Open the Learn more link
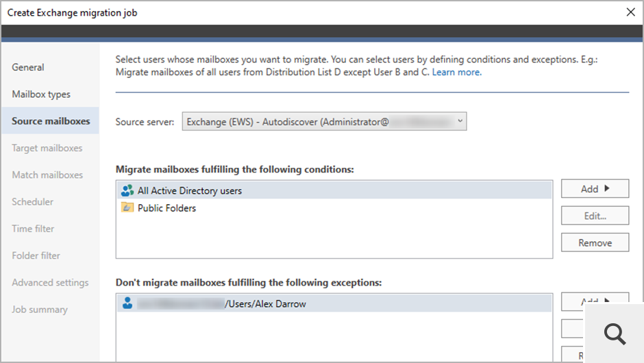644x363 pixels. click(x=457, y=73)
